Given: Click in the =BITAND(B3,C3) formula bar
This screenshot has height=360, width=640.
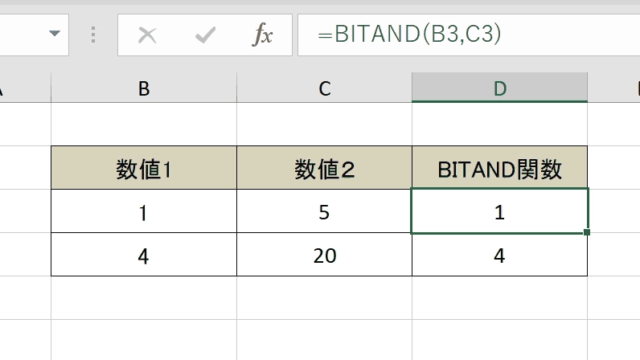Looking at the screenshot, I should [x=469, y=35].
